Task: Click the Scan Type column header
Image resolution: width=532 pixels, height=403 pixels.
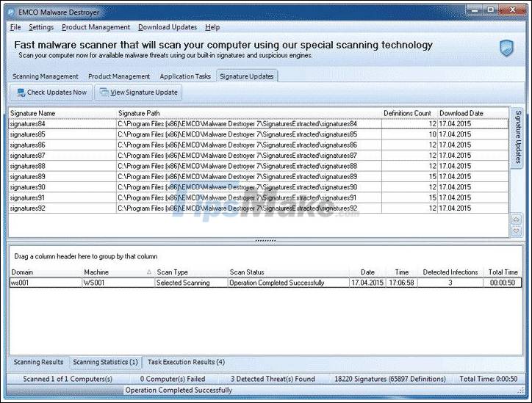Action: point(191,272)
